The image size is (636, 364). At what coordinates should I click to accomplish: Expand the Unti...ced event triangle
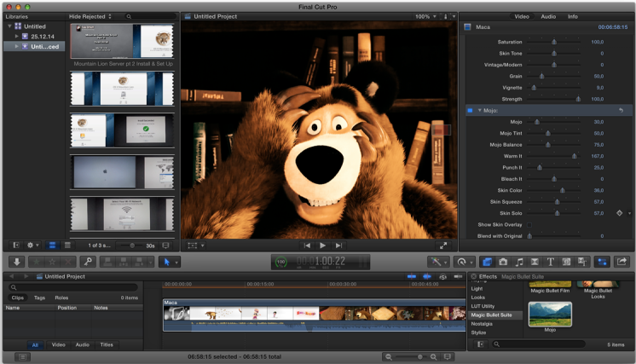coord(17,47)
